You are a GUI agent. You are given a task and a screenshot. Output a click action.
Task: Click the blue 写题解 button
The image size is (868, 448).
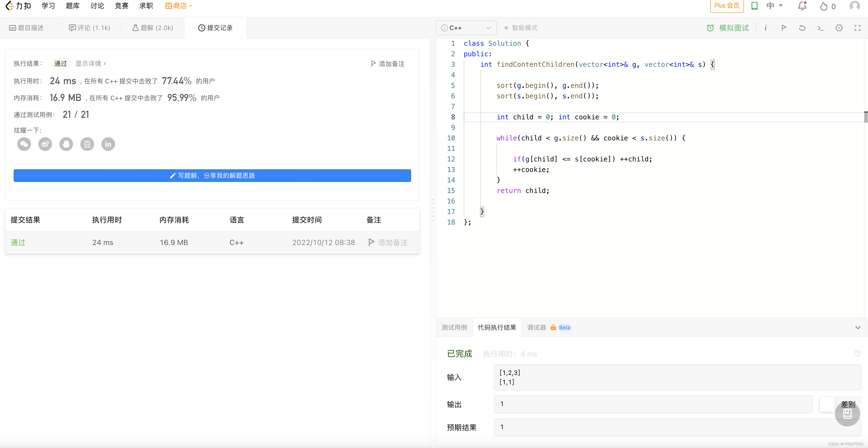212,176
